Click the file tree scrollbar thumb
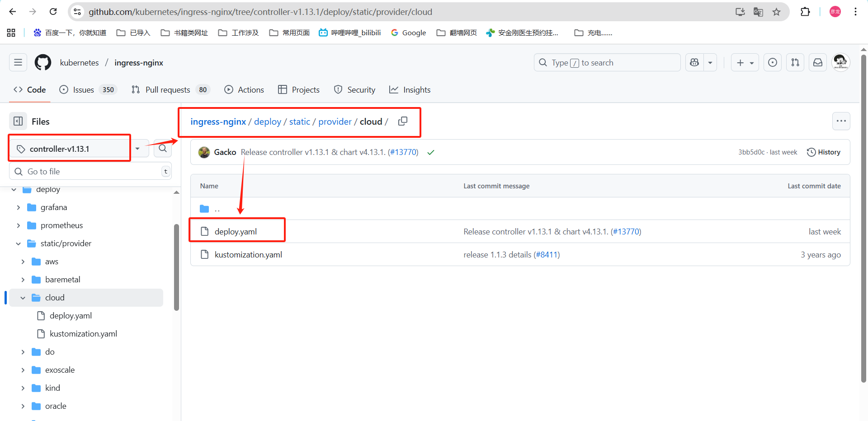The width and height of the screenshot is (868, 421). [176, 267]
